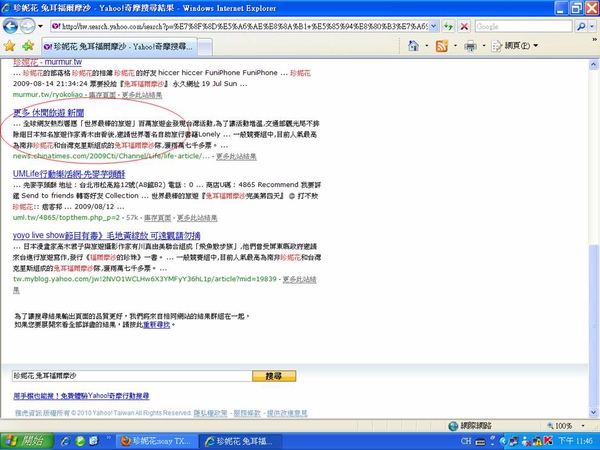The width and height of the screenshot is (600, 450).
Task: Stop loading with the red X icon
Action: click(x=464, y=26)
